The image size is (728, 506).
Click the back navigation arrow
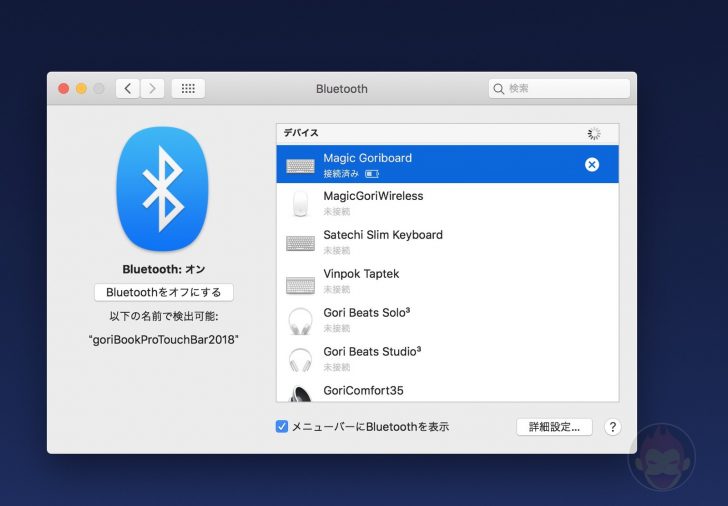[x=128, y=88]
